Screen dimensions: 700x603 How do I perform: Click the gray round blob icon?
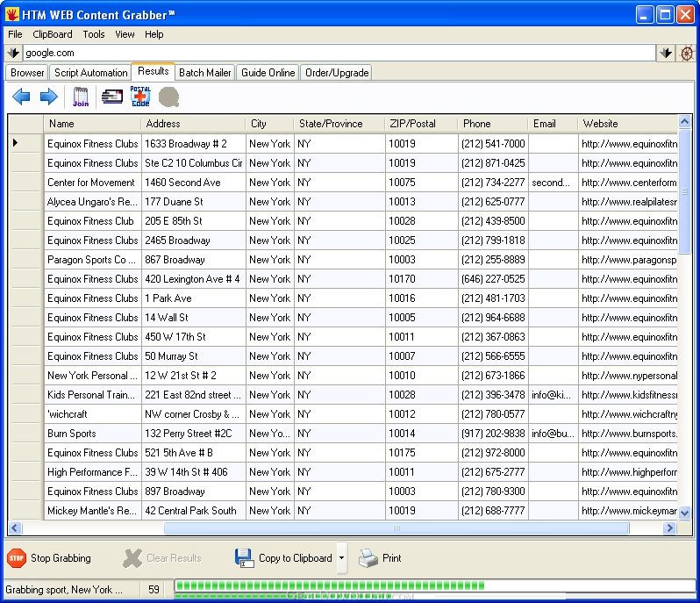point(168,97)
